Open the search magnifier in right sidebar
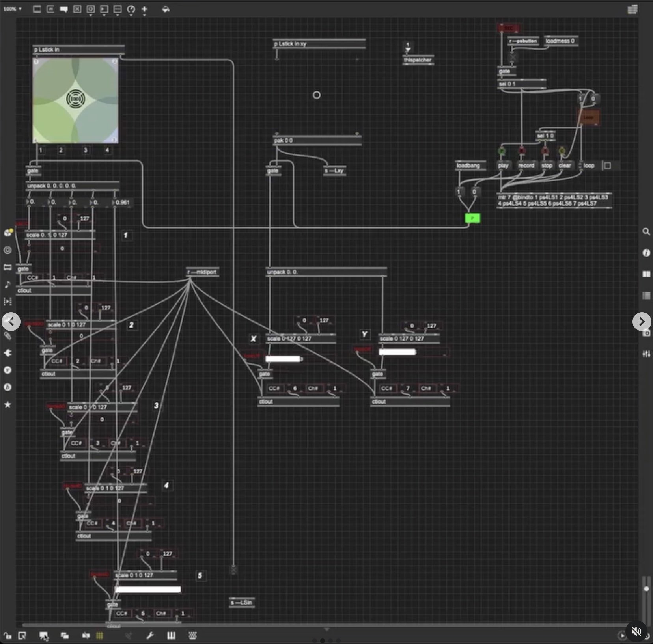This screenshot has width=653, height=644. click(x=646, y=232)
